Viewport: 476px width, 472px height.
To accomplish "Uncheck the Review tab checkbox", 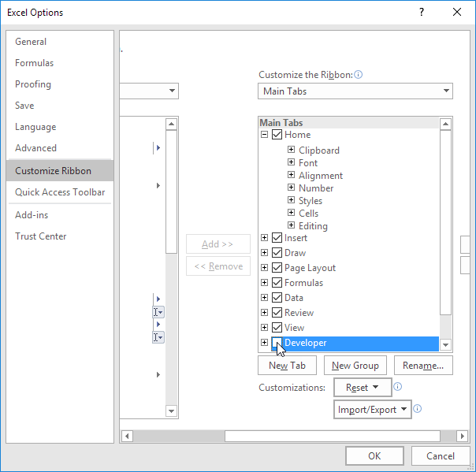I will pos(277,312).
